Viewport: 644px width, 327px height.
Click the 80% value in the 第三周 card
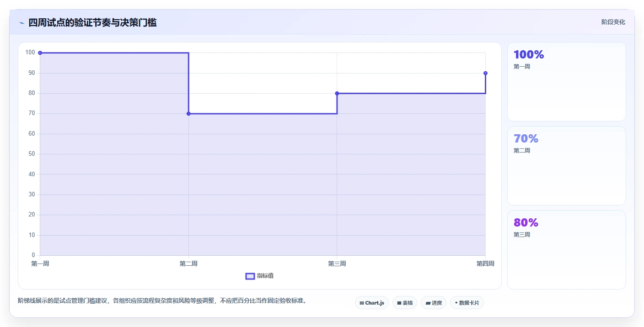(526, 223)
